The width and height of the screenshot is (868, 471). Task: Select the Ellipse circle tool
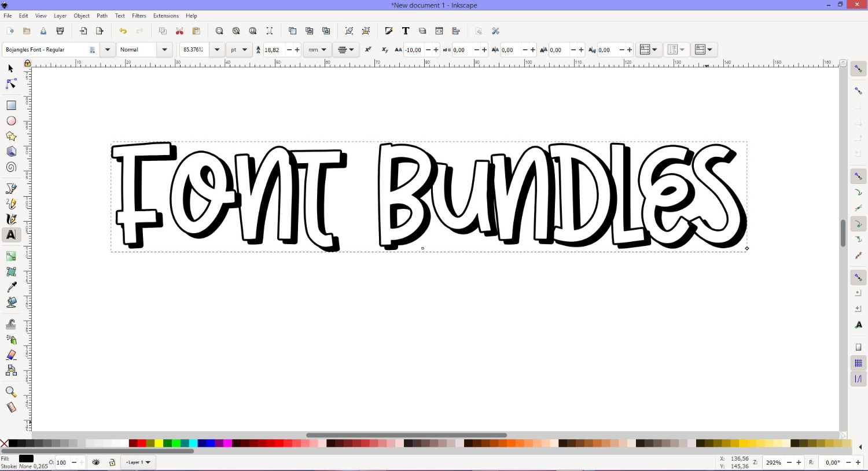pyautogui.click(x=11, y=121)
